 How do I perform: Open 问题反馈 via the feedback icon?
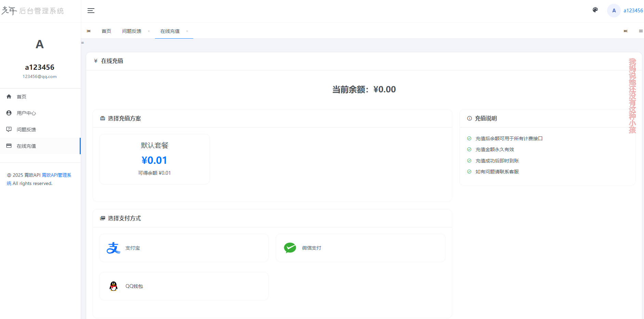9,129
